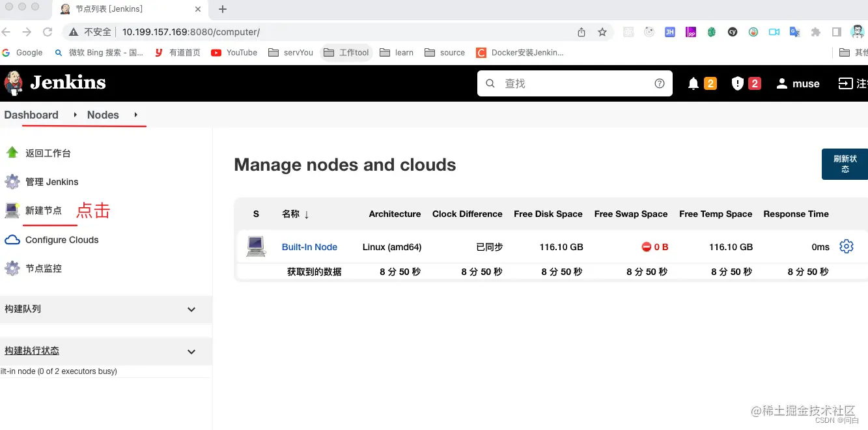The image size is (868, 430).
Task: Click the 已同步 cell
Action: pos(489,247)
